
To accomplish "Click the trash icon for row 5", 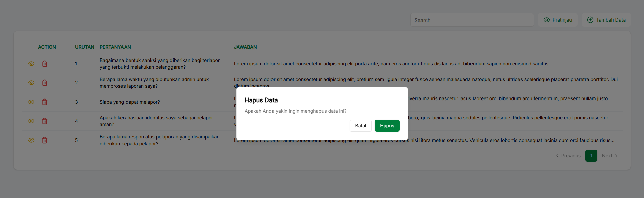I will [45, 140].
